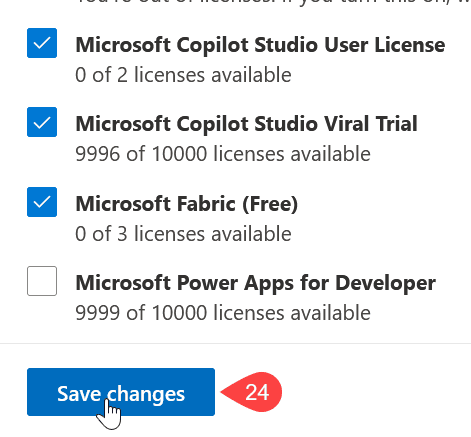Click the '0 of 2 licenses available' text
The height and width of the screenshot is (437, 471).
pos(183,75)
